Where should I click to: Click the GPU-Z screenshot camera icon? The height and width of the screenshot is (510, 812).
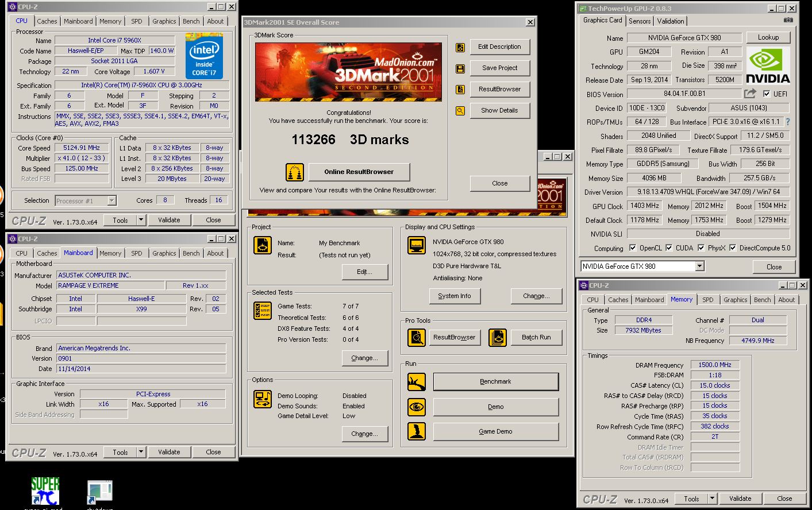(x=788, y=20)
